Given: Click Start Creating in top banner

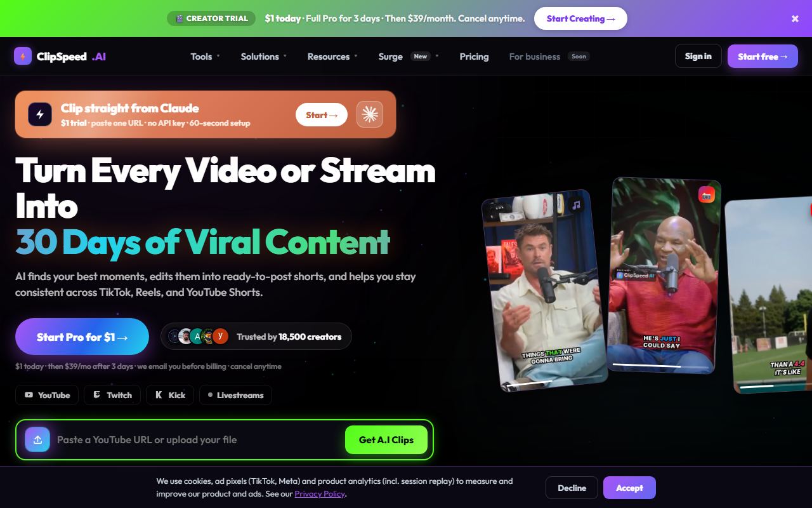Looking at the screenshot, I should pyautogui.click(x=580, y=18).
